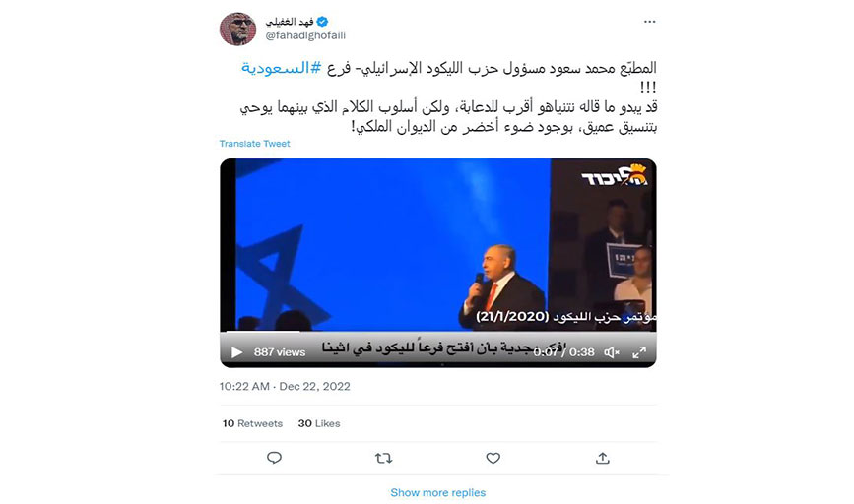Viewport: 854px width, 504px height.
Task: Expand Show more replies
Action: 438,492
